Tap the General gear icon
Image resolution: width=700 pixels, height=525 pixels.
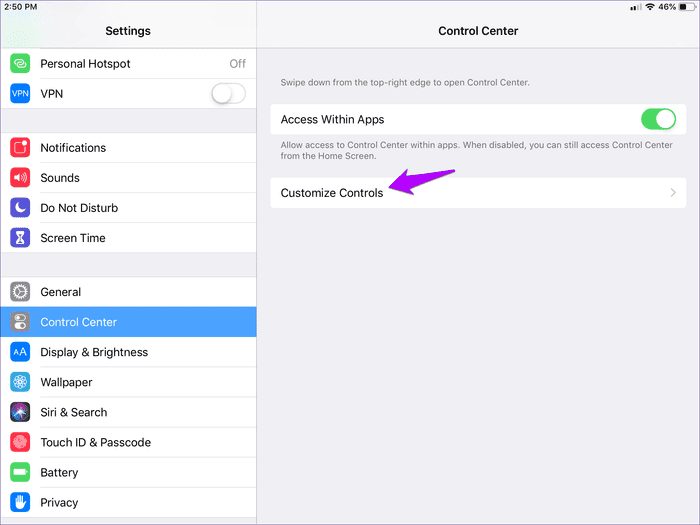pos(20,292)
